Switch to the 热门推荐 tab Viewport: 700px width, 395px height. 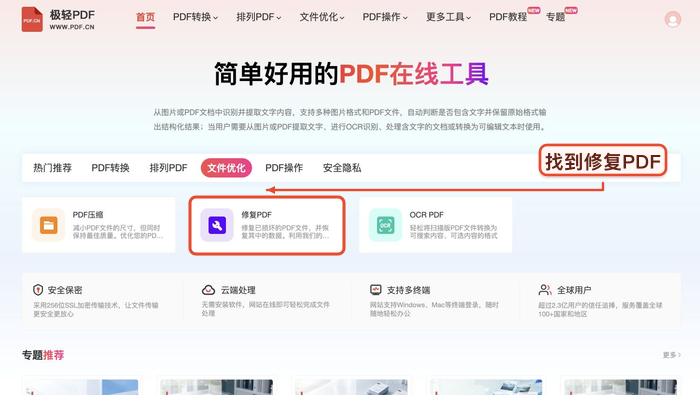click(x=53, y=168)
